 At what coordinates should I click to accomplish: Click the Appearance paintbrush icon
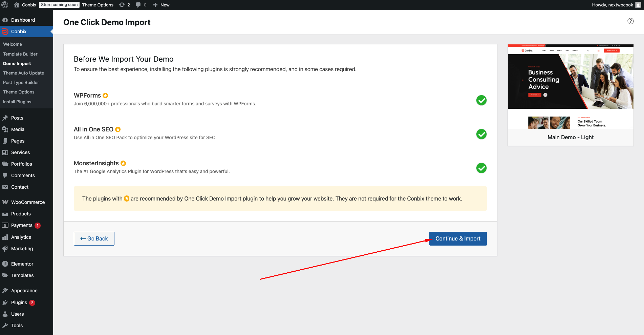tap(5, 291)
